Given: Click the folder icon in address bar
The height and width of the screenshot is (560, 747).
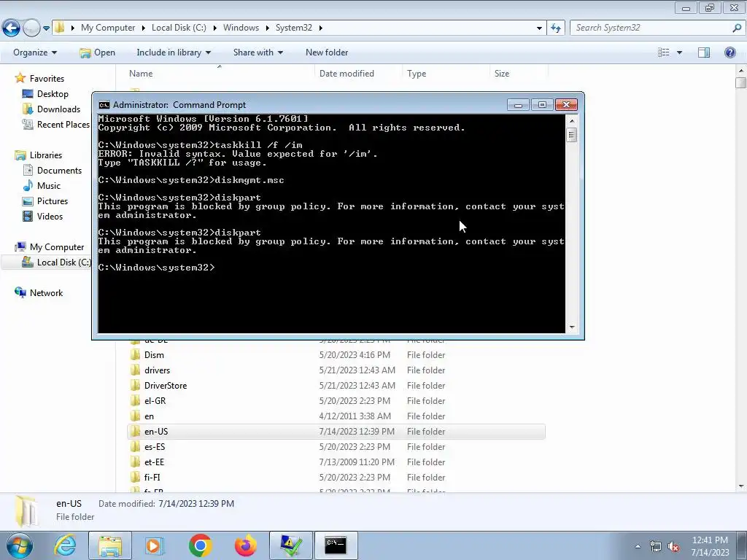Looking at the screenshot, I should click(x=60, y=28).
